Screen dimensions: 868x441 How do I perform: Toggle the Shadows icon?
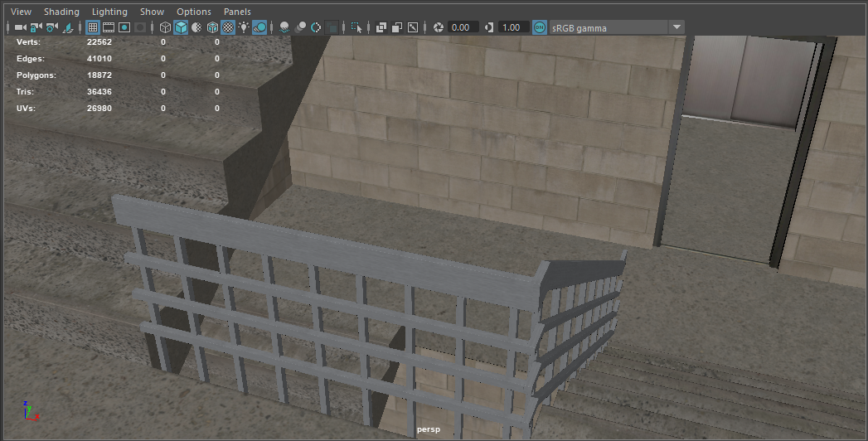coord(259,27)
